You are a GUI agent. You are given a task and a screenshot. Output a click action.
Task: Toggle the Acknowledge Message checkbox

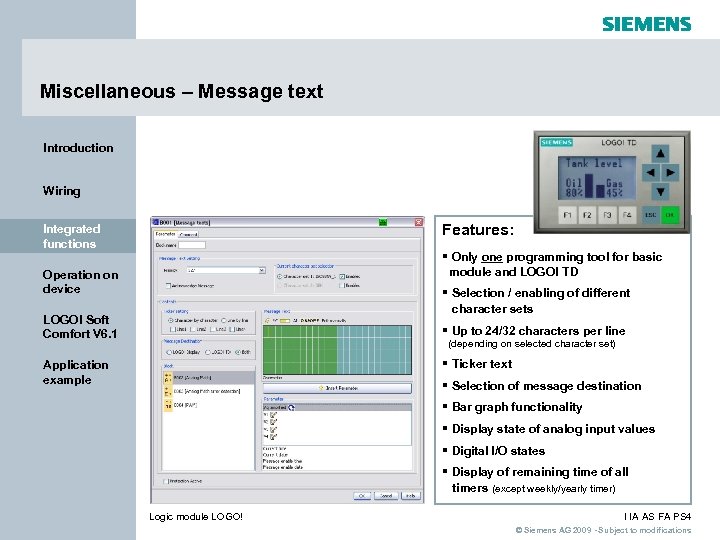pyautogui.click(x=168, y=286)
